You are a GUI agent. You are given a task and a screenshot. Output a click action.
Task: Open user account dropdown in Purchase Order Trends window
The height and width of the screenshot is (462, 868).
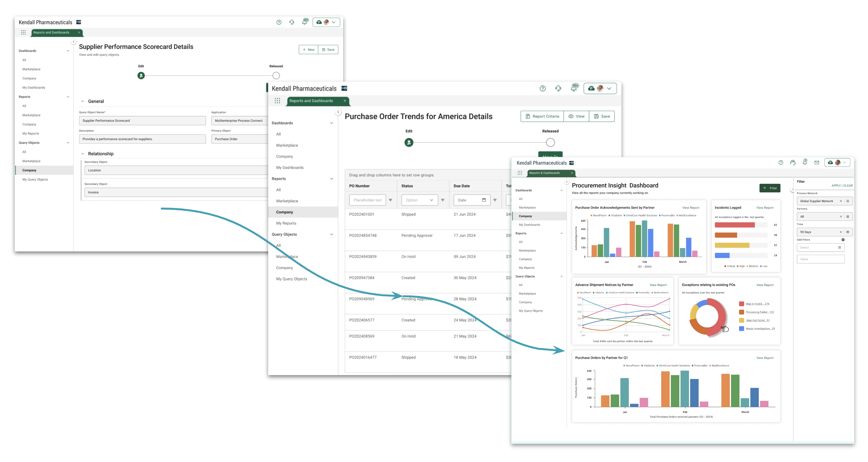tap(600, 89)
